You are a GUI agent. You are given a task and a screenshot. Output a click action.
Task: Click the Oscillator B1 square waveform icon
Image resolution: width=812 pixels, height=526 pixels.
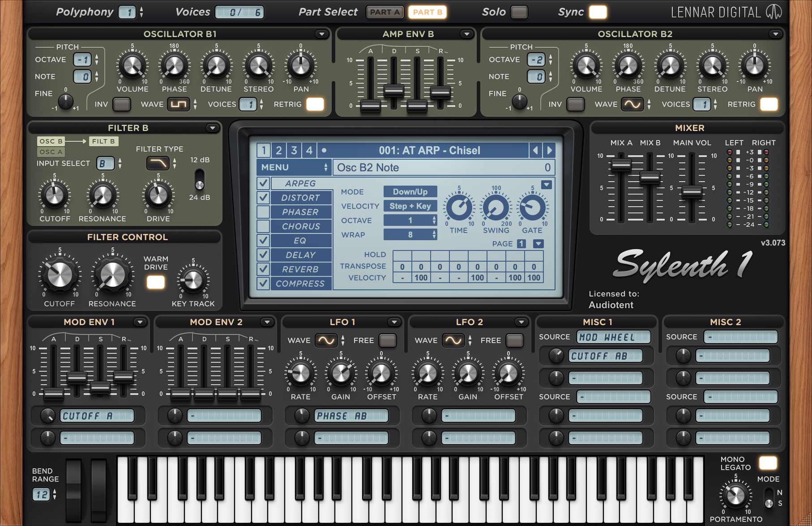click(178, 105)
